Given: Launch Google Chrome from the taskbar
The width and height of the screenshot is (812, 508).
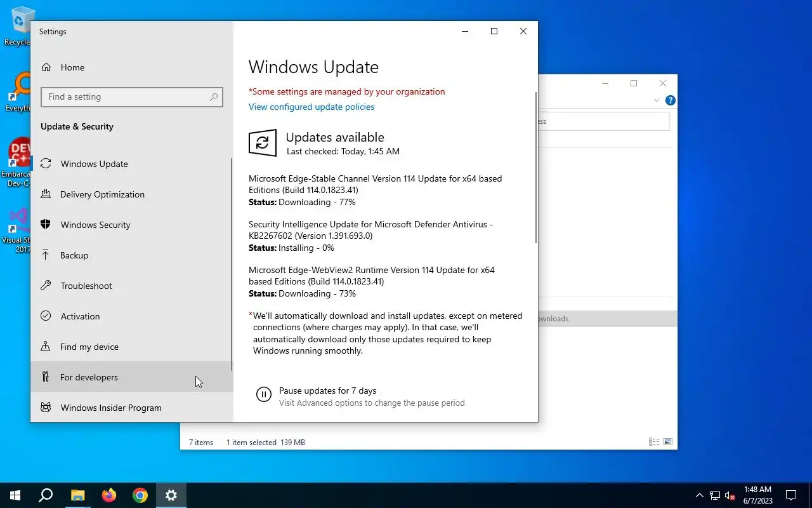Looking at the screenshot, I should 140,495.
